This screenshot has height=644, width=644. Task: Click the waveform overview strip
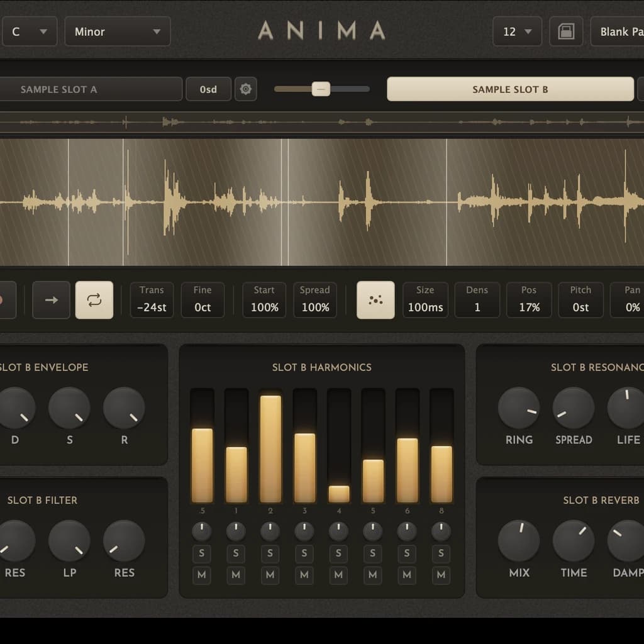coord(322,122)
